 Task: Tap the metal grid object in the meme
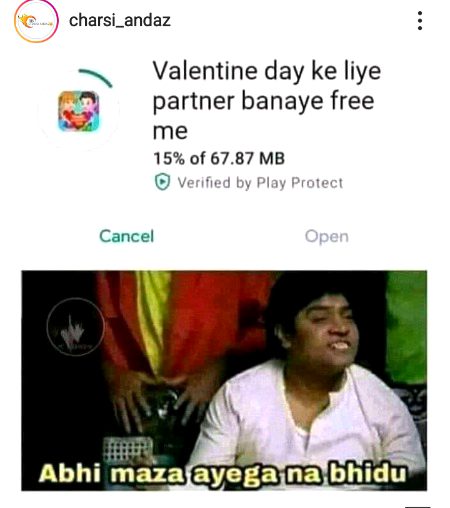pyautogui.click(x=127, y=449)
